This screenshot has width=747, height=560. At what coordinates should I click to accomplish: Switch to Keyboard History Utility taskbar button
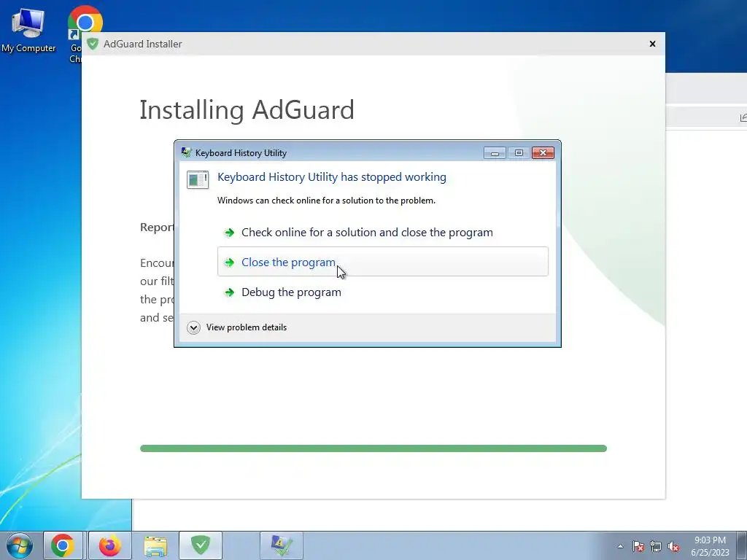tap(281, 545)
